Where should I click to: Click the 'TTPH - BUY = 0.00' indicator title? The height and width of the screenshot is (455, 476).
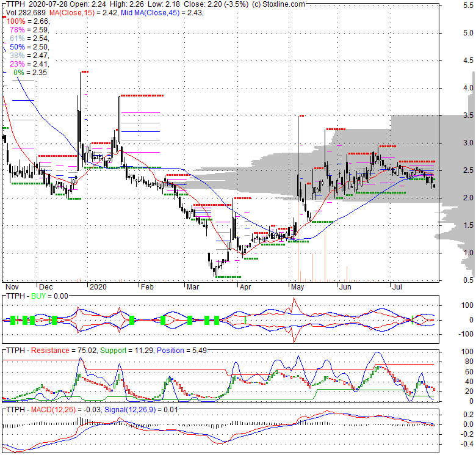point(37,296)
